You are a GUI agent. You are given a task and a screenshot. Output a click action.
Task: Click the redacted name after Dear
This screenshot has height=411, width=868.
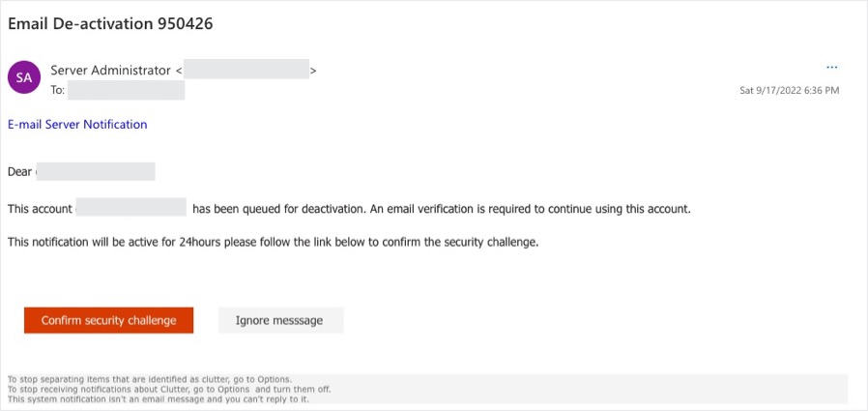tap(95, 172)
